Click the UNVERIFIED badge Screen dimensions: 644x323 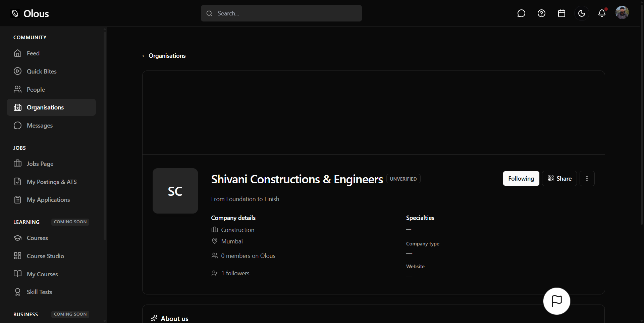pos(404,179)
